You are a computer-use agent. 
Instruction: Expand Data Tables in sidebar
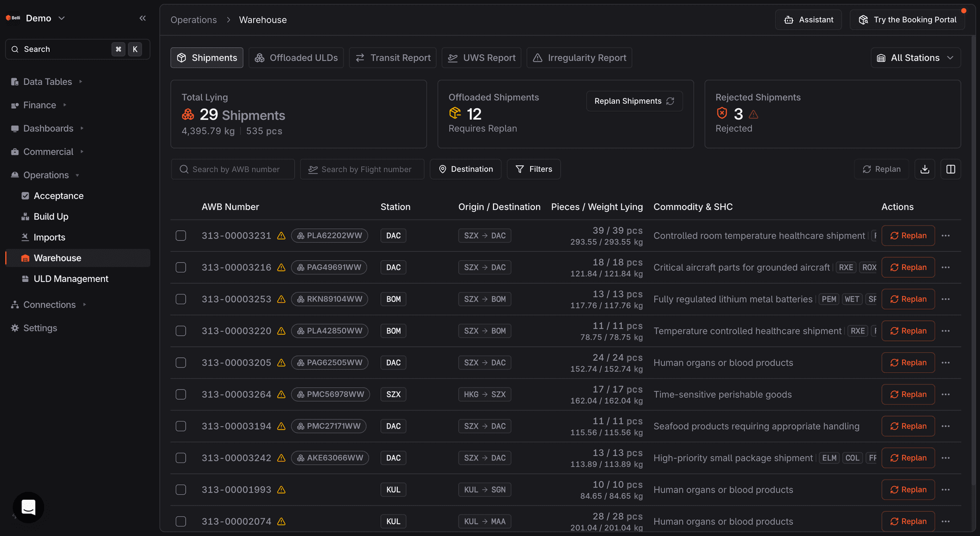click(47, 82)
